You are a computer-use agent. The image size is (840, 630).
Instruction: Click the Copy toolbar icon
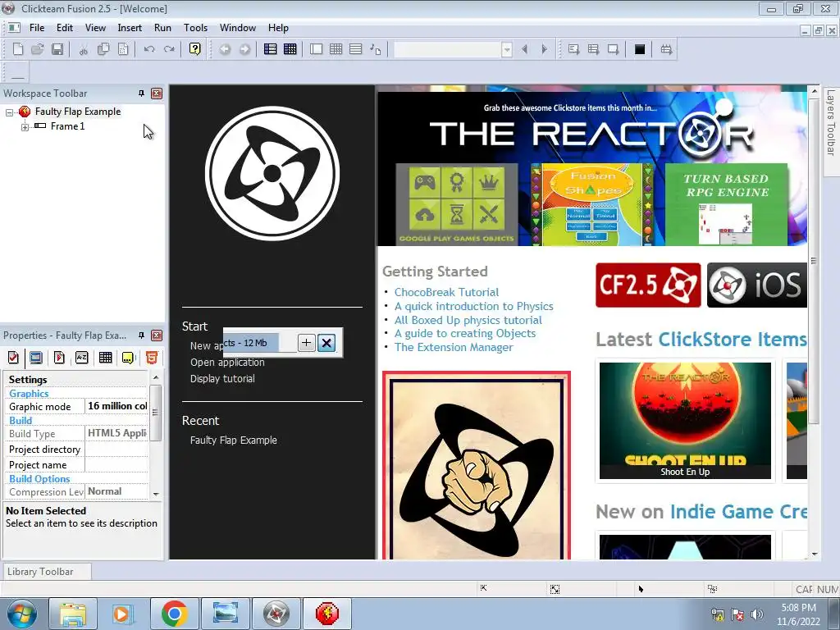point(103,49)
